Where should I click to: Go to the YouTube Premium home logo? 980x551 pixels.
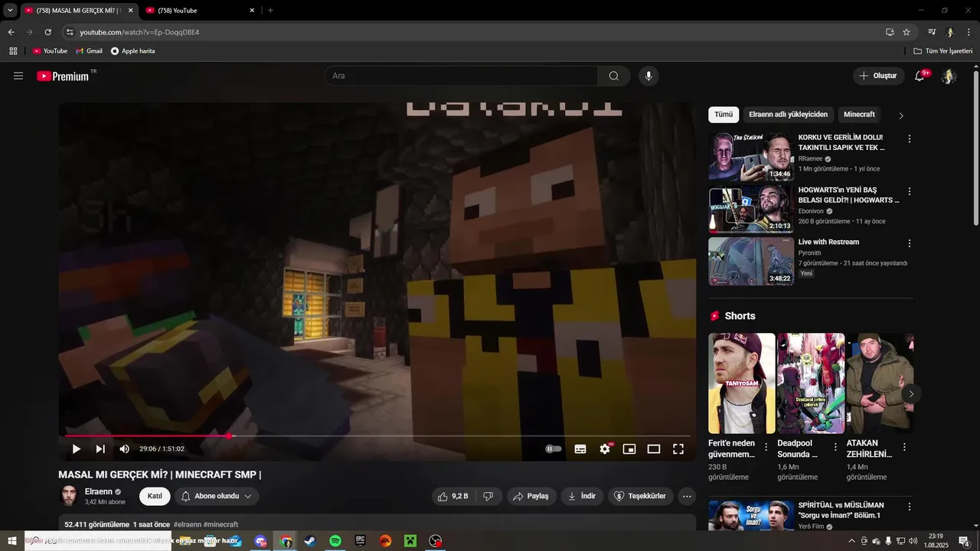[63, 76]
